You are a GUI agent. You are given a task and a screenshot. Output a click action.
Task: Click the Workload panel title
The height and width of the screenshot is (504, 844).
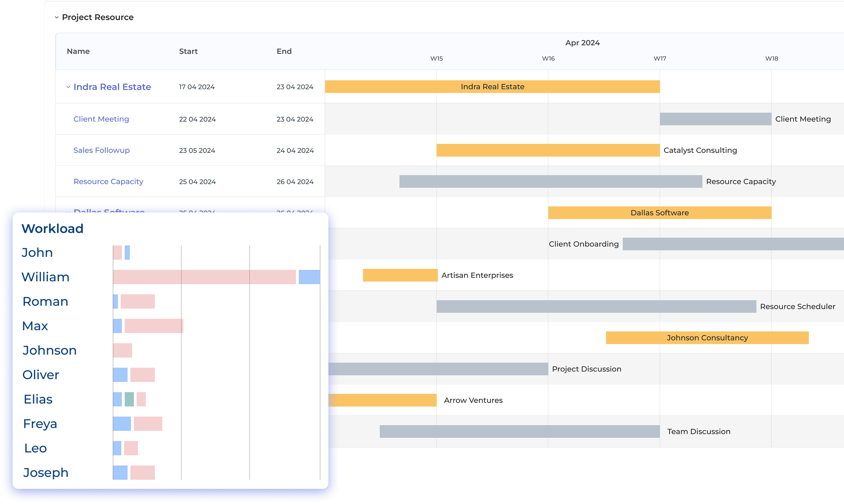tap(52, 228)
